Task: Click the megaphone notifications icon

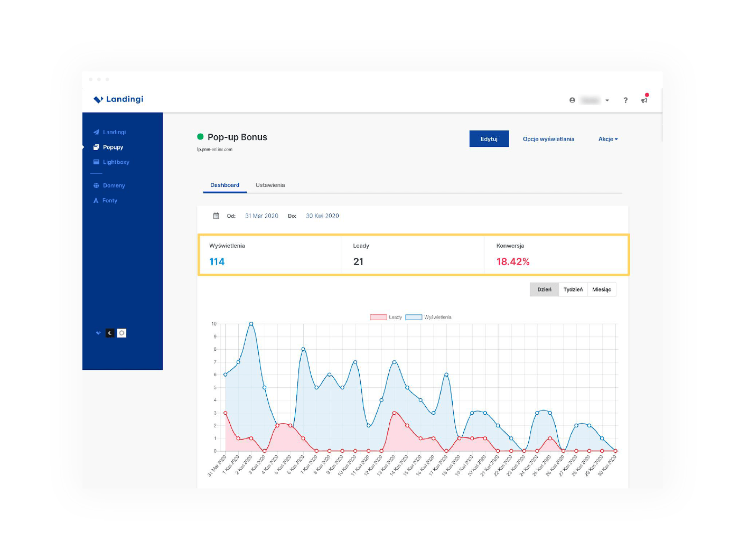Action: point(644,100)
